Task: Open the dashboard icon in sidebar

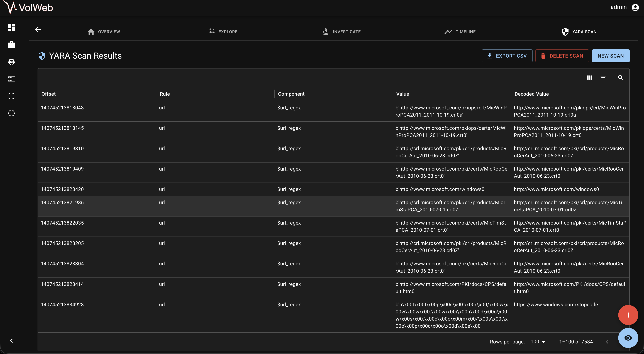Action: click(x=11, y=28)
